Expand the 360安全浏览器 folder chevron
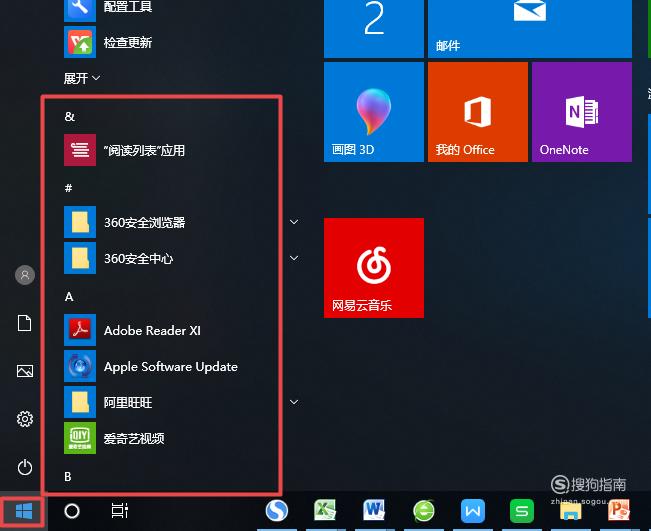Screen dimensions: 651x531 [x=294, y=222]
